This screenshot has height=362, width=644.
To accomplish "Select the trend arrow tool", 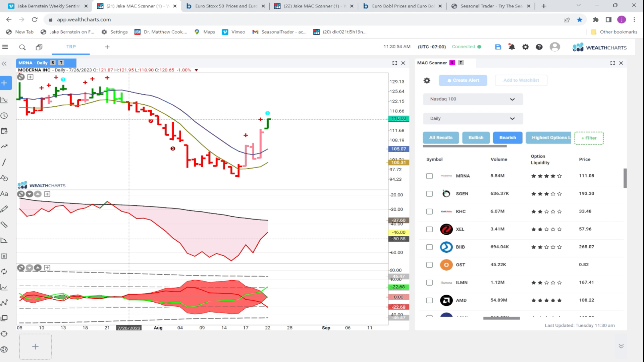I will pyautogui.click(x=4, y=146).
